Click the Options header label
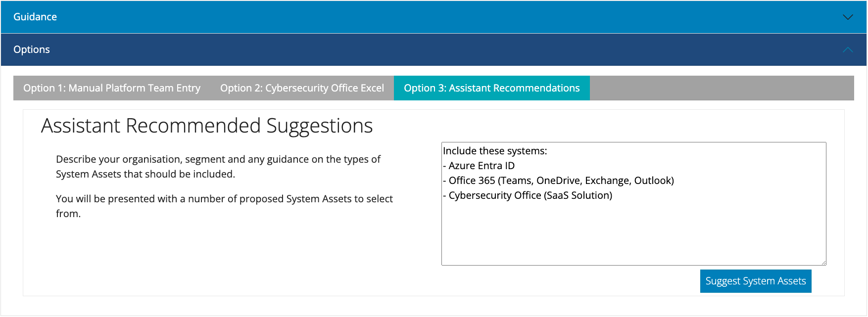 click(32, 49)
